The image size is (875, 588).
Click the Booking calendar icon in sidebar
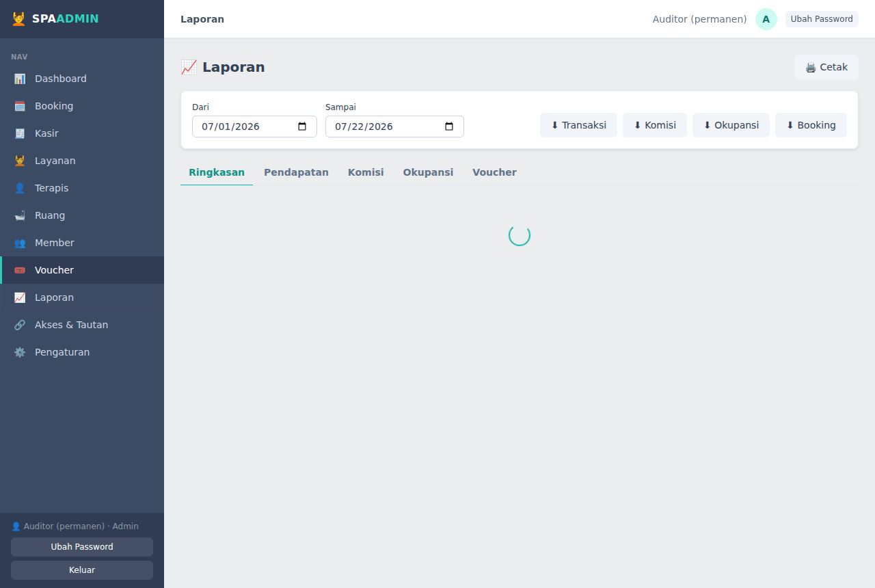click(20, 106)
